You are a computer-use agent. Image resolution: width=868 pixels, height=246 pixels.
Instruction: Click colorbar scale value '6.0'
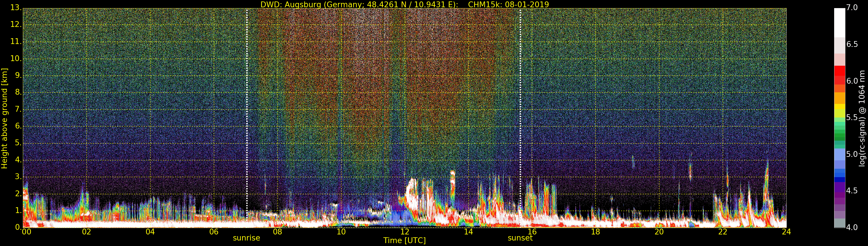[x=852, y=81]
